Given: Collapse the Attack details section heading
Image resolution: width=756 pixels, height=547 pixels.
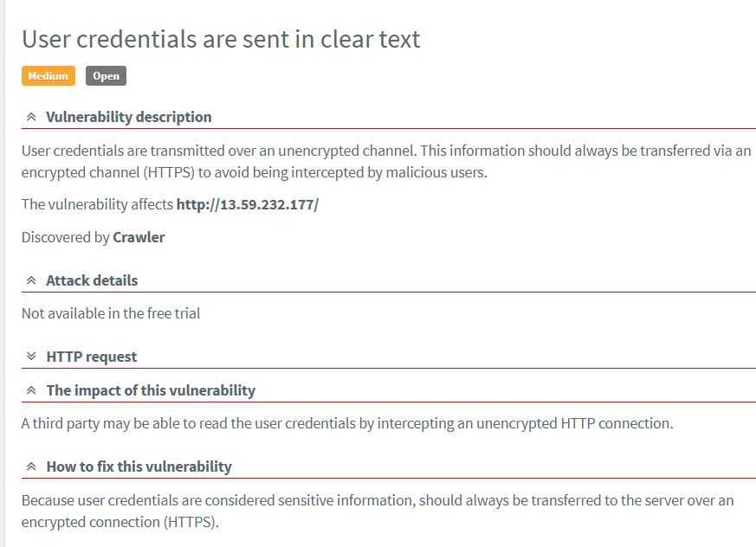Looking at the screenshot, I should click(x=92, y=280).
